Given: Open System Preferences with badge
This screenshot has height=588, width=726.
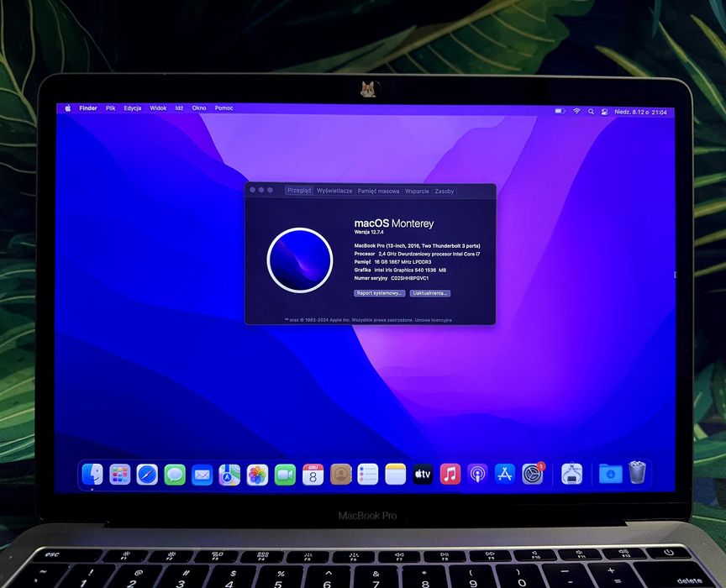Looking at the screenshot, I should [x=533, y=474].
